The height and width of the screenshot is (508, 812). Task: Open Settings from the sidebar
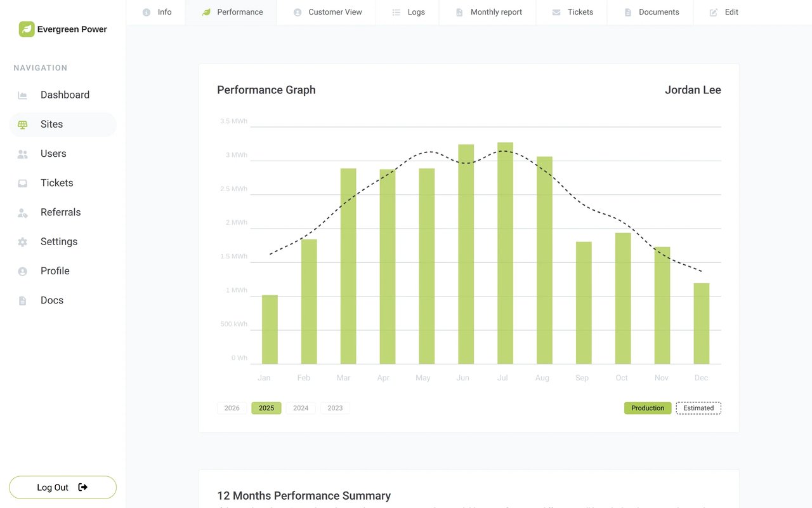63,242
